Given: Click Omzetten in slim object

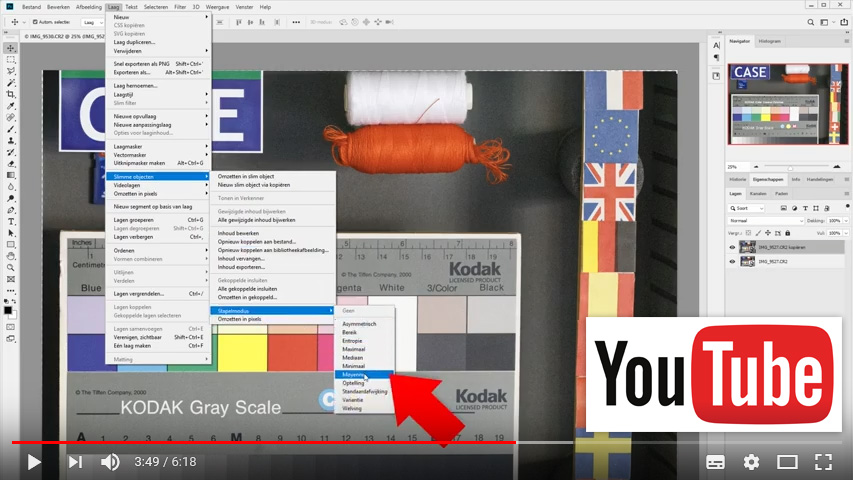Looking at the screenshot, I should (246, 177).
